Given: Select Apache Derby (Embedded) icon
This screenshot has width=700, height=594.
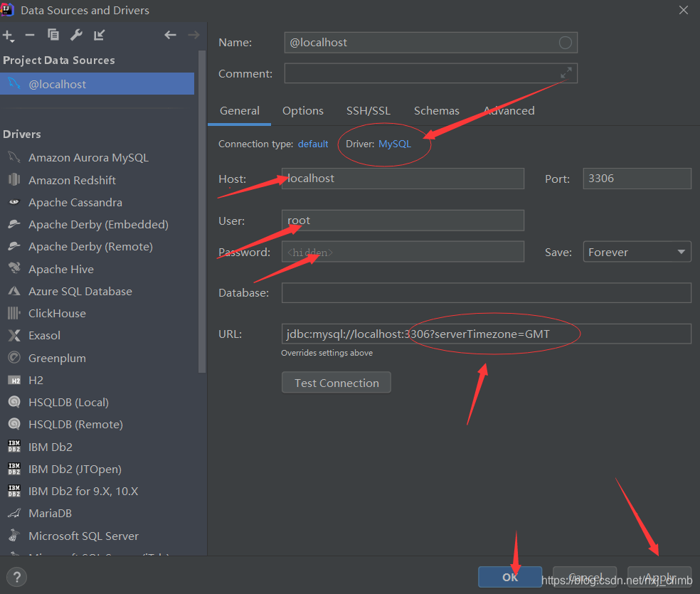Looking at the screenshot, I should (x=14, y=224).
